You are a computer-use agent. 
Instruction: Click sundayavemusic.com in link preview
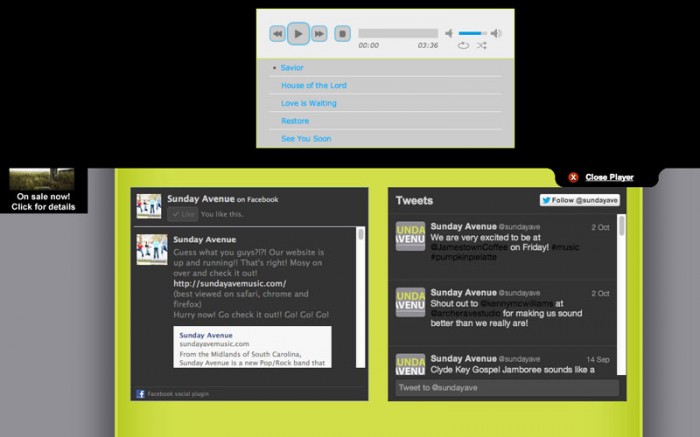click(214, 344)
